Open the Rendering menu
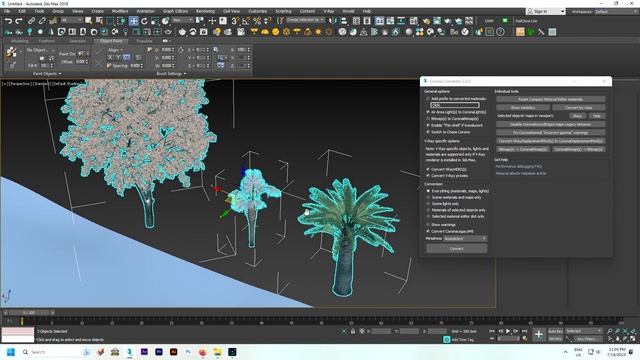Viewport: 640px width, 360px height. tap(205, 11)
